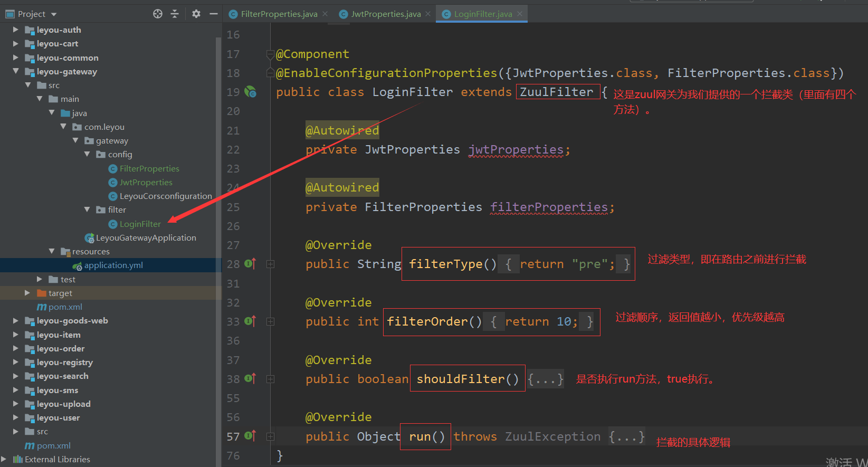868x467 pixels.
Task: Click the collapsed {...} body of run method
Action: click(x=627, y=436)
